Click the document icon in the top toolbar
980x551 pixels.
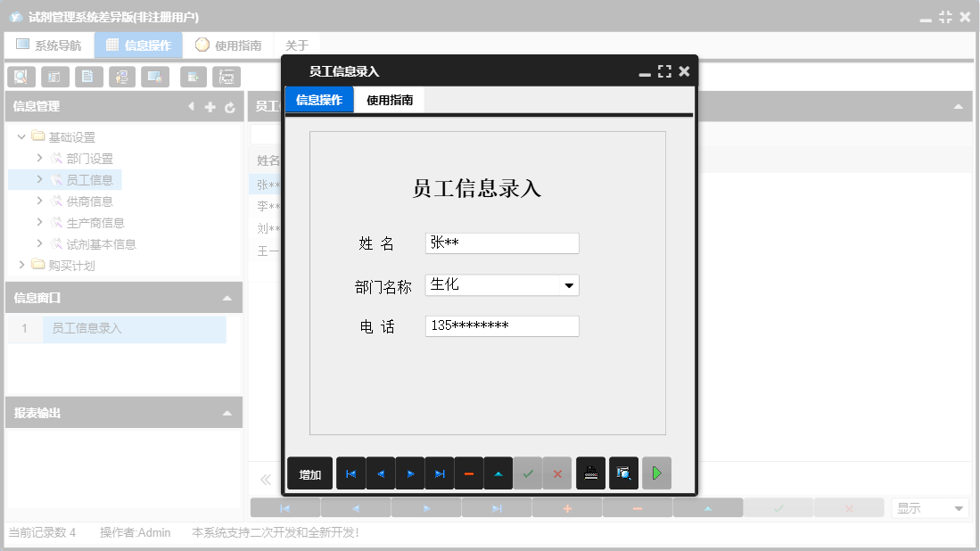pyautogui.click(x=88, y=77)
